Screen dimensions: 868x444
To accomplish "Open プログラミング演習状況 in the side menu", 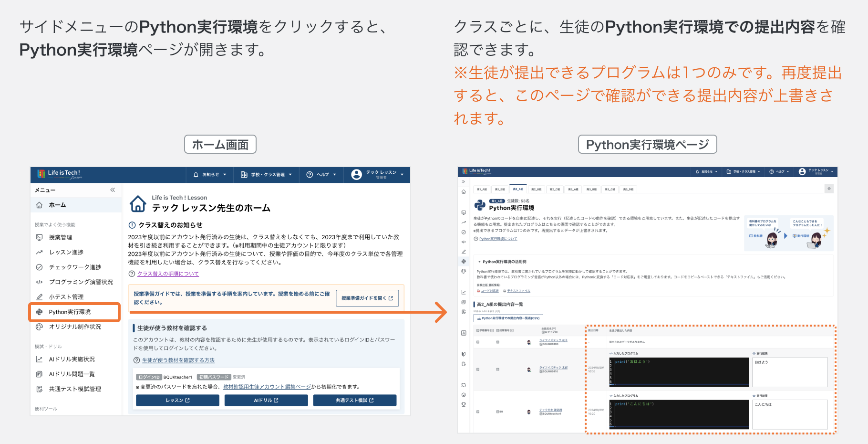I will point(74,282).
